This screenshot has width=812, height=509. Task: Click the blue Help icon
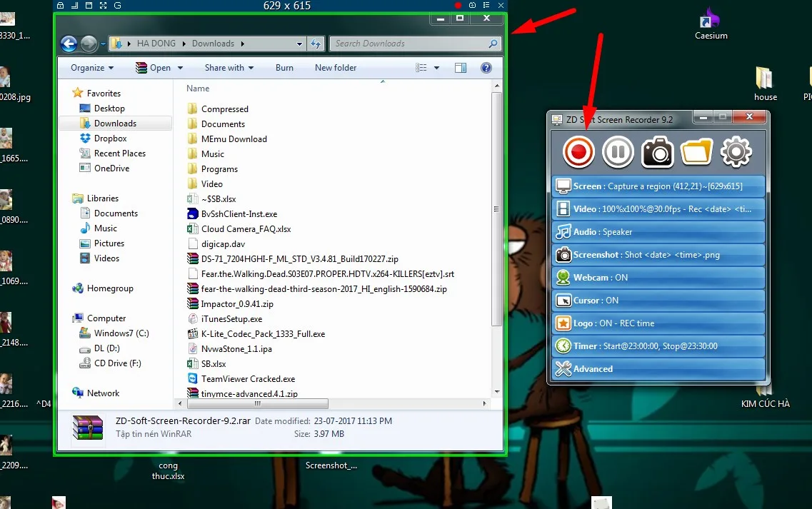point(486,68)
